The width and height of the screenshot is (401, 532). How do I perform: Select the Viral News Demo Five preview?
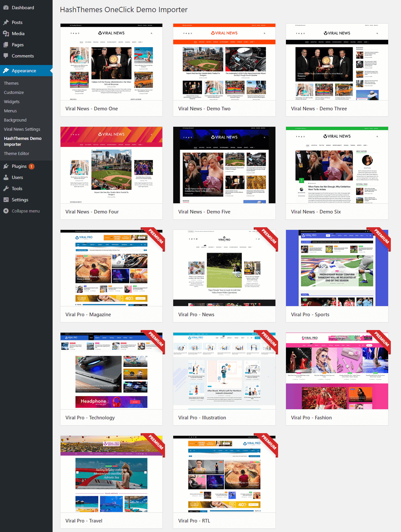[224, 165]
